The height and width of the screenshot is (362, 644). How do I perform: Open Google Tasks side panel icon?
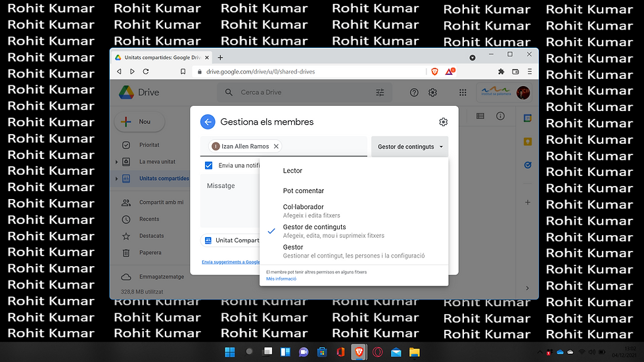(x=528, y=165)
